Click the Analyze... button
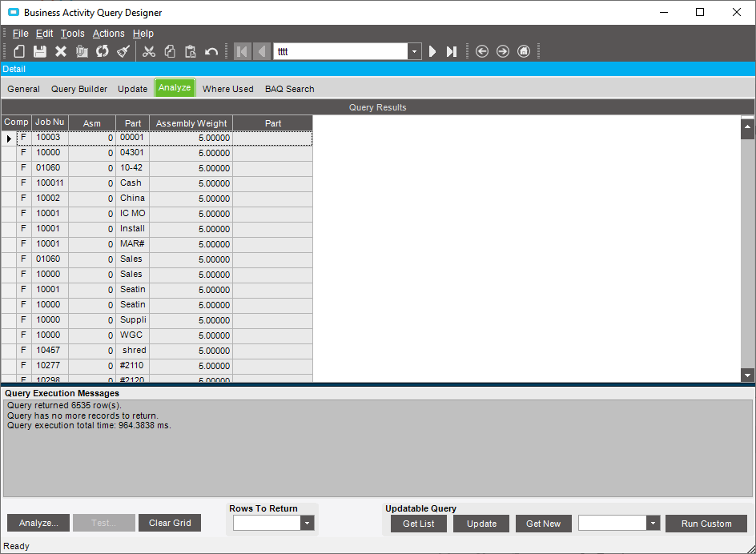This screenshot has height=554, width=756. pyautogui.click(x=38, y=523)
